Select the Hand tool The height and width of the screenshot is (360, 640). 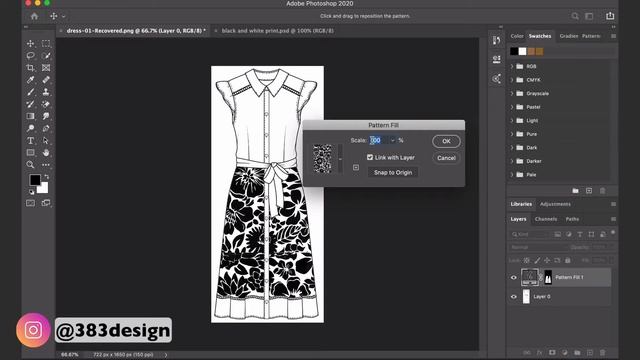click(46, 153)
